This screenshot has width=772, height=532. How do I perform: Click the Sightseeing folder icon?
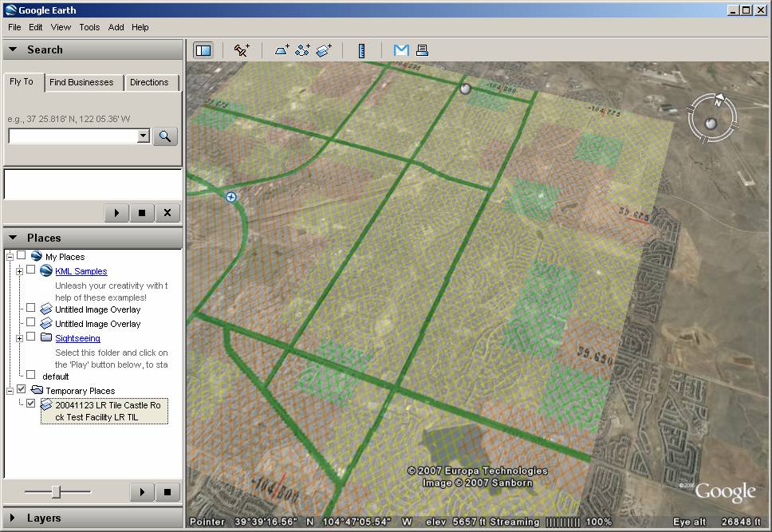coord(46,337)
